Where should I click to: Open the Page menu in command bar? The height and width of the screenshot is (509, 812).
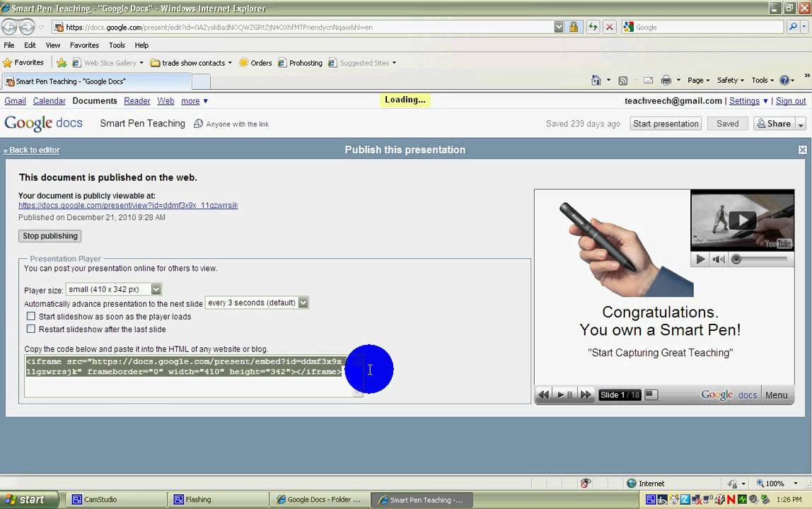click(698, 81)
